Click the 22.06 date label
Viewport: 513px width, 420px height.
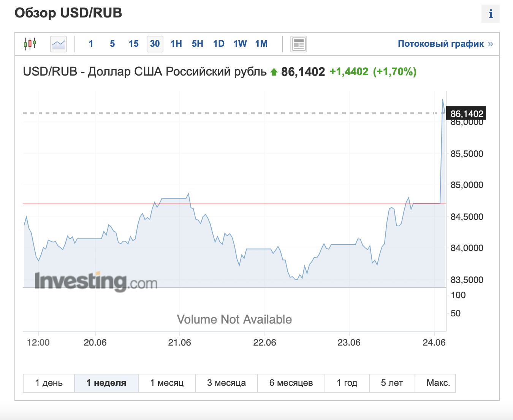tap(264, 343)
